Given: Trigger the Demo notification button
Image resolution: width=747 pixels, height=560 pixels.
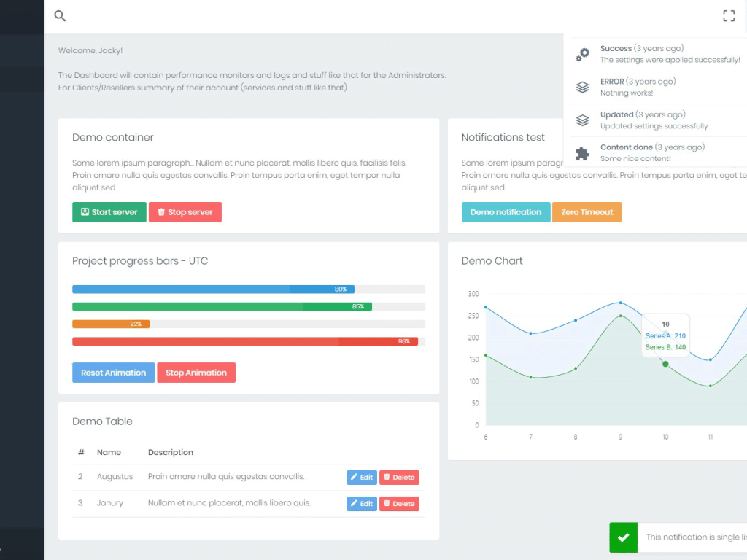Looking at the screenshot, I should pos(506,212).
